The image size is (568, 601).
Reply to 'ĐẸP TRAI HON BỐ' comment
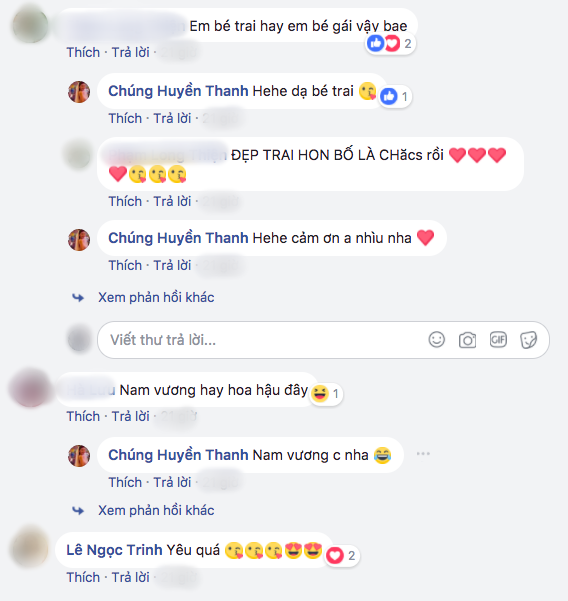pyautogui.click(x=172, y=201)
